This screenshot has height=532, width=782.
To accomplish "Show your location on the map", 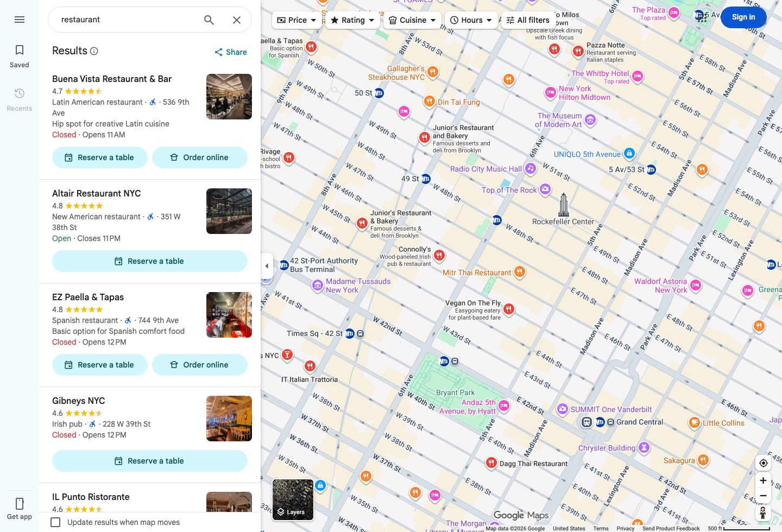I will [763, 463].
